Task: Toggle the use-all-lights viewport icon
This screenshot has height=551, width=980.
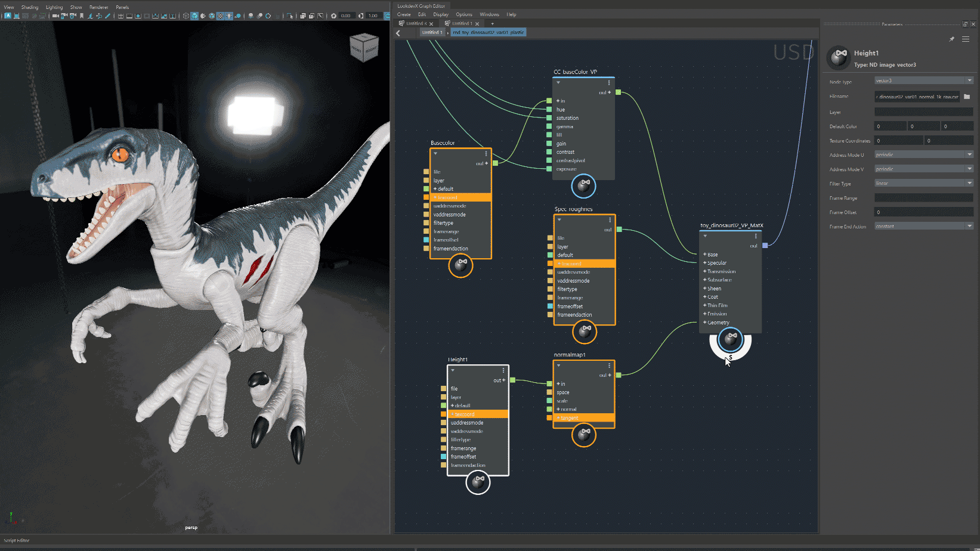Action: [x=230, y=16]
